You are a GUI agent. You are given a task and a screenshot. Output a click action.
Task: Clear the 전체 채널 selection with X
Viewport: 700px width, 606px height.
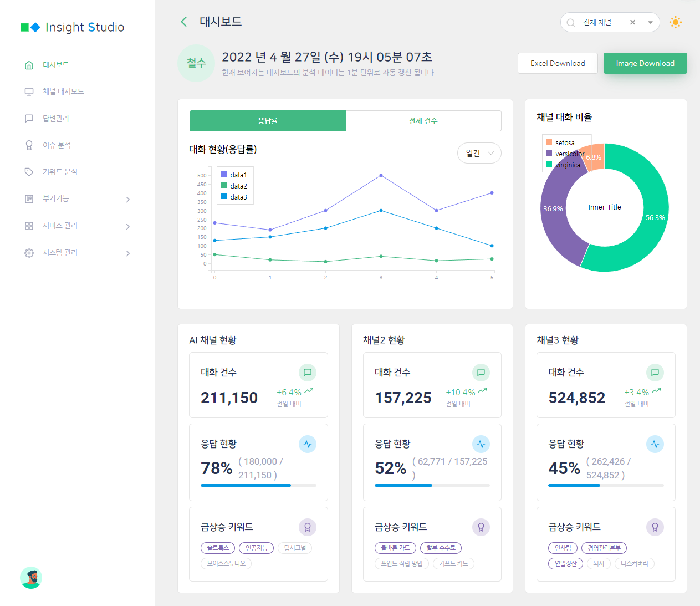[x=632, y=22]
